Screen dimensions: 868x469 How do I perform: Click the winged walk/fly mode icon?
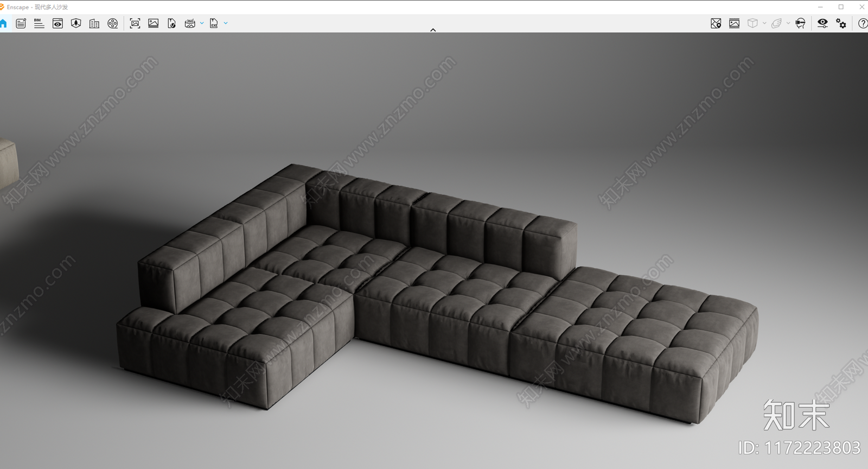coord(776,23)
